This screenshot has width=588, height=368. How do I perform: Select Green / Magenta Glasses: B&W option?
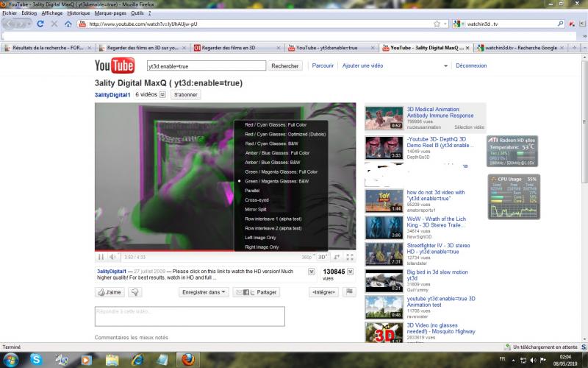click(x=277, y=181)
